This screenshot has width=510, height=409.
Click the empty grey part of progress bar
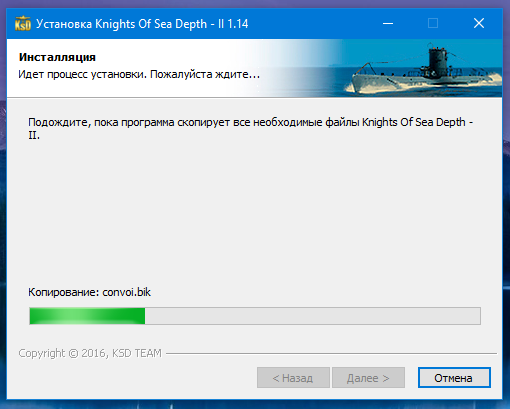[313, 316]
